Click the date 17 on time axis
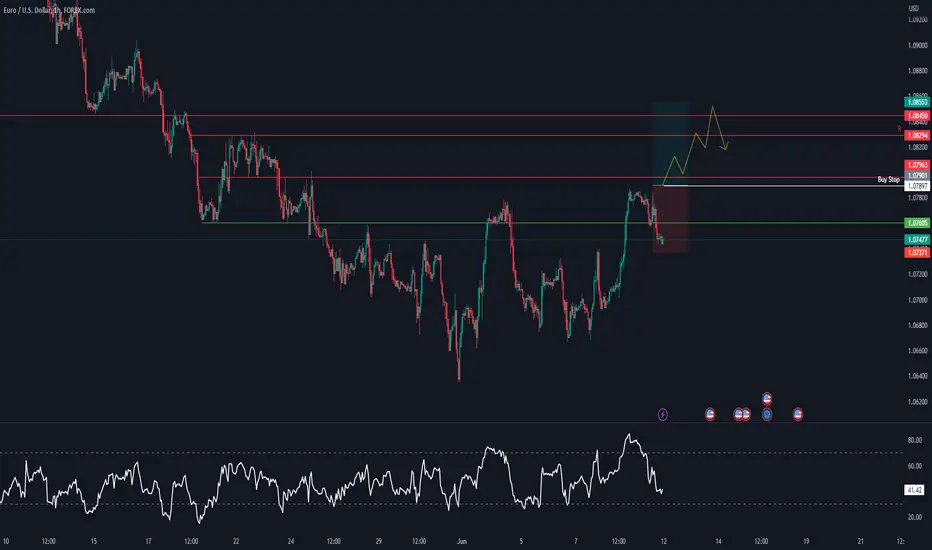This screenshot has width=932, height=550. click(x=148, y=541)
